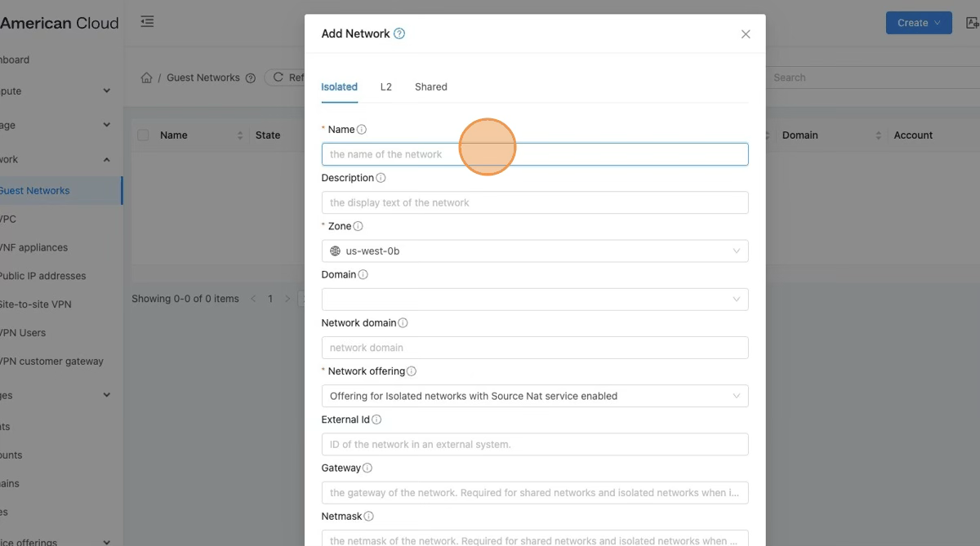This screenshot has width=980, height=546.
Task: Click the info icon next to Gateway label
Action: click(367, 468)
